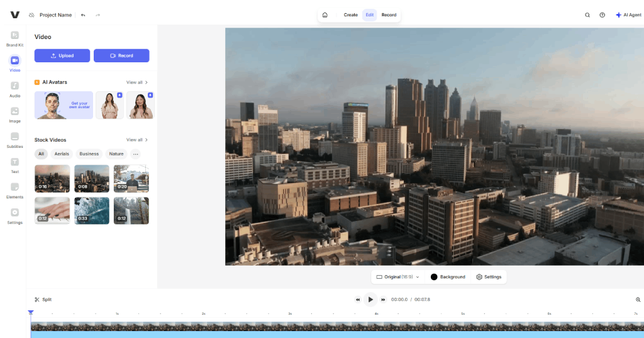644x338 pixels.
Task: Open the Text sidebar panel
Action: 15,166
